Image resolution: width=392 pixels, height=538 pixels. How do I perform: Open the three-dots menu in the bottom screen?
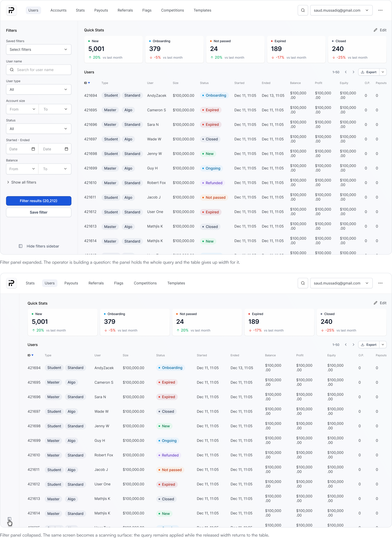coord(380,283)
